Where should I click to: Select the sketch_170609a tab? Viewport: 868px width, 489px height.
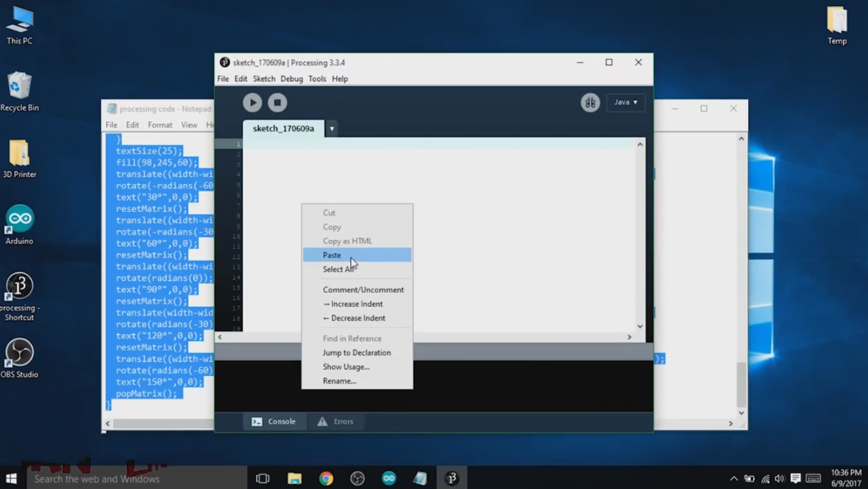pyautogui.click(x=284, y=128)
